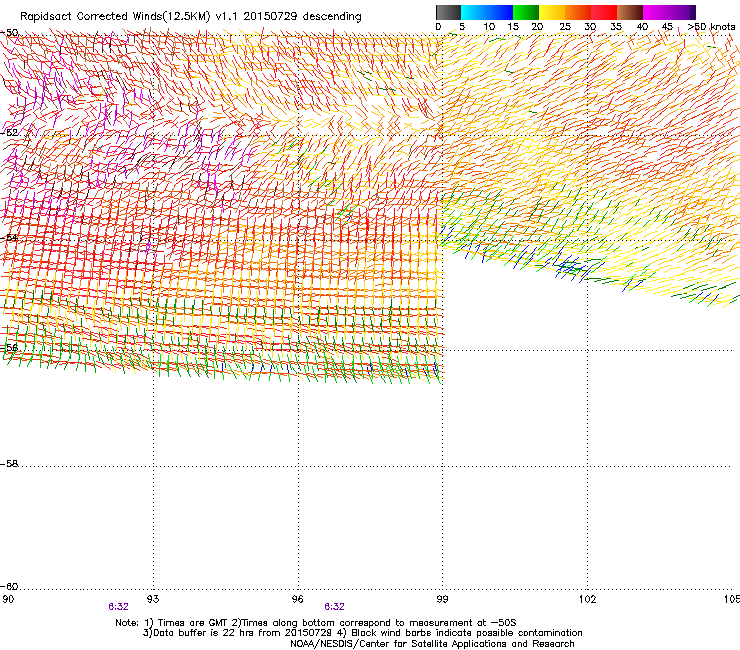Click the second purple 6:32 time marker
The width and height of the screenshot is (740, 650).
pyautogui.click(x=334, y=607)
